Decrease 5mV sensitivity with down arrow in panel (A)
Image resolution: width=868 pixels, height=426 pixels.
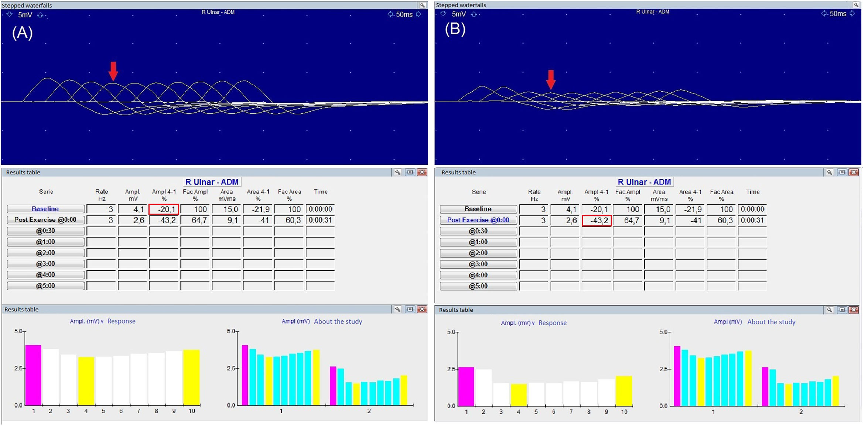click(x=10, y=14)
